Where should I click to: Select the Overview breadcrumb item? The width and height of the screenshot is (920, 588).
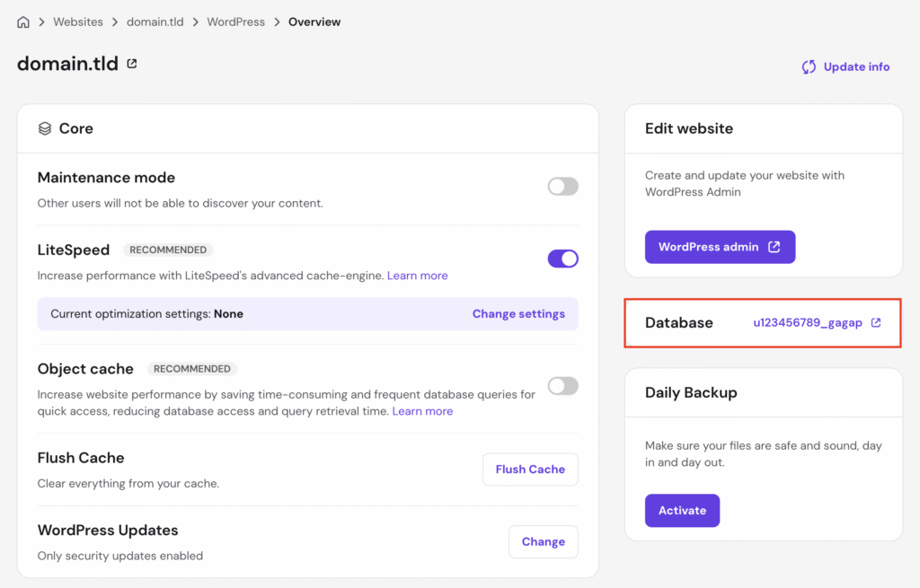[x=314, y=21]
